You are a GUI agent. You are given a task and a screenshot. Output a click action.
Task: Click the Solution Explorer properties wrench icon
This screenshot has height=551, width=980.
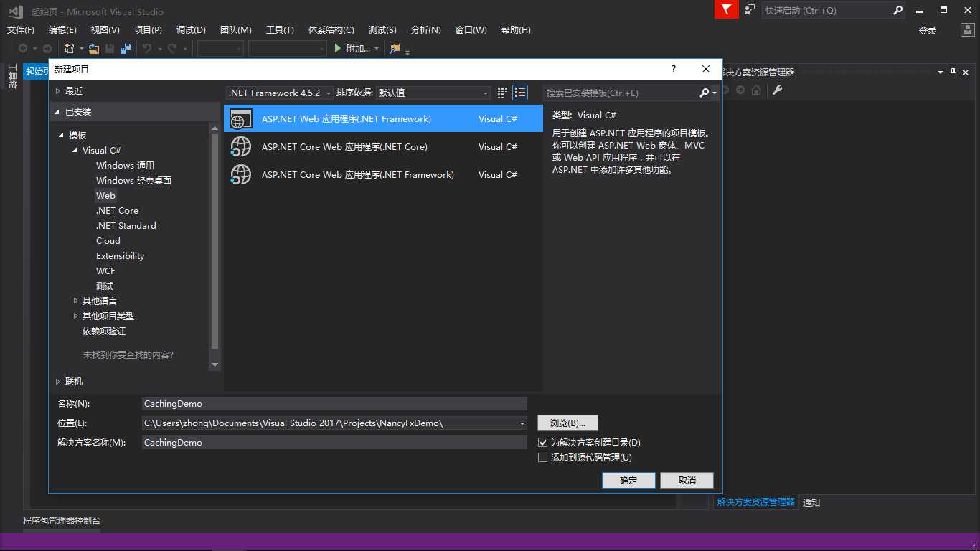tap(777, 90)
